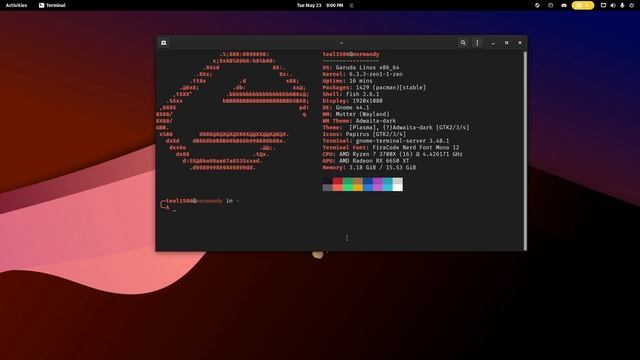The width and height of the screenshot is (640, 360).
Task: Maximize the terminal window
Action: [x=507, y=43]
